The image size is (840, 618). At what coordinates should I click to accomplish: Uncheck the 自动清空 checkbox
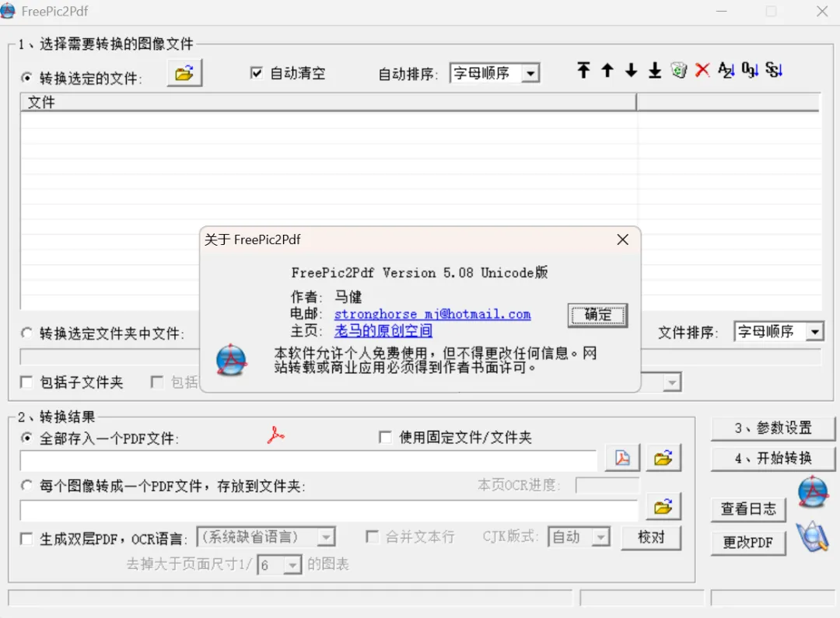click(257, 73)
